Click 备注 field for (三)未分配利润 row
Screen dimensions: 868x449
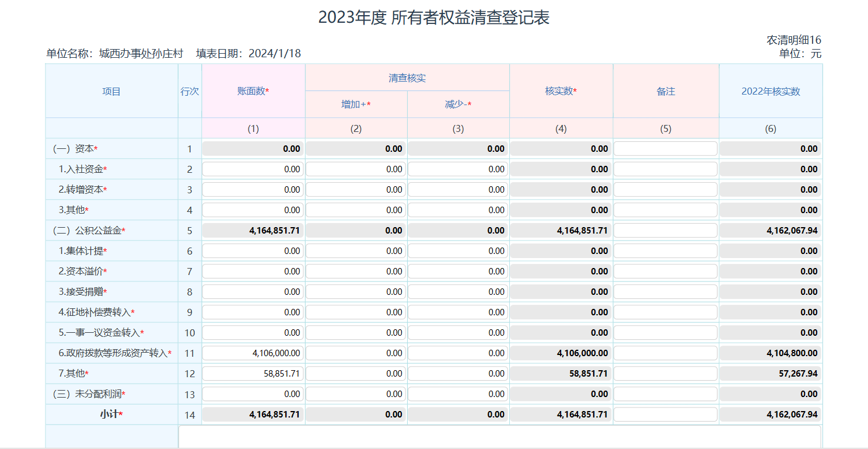tap(666, 394)
